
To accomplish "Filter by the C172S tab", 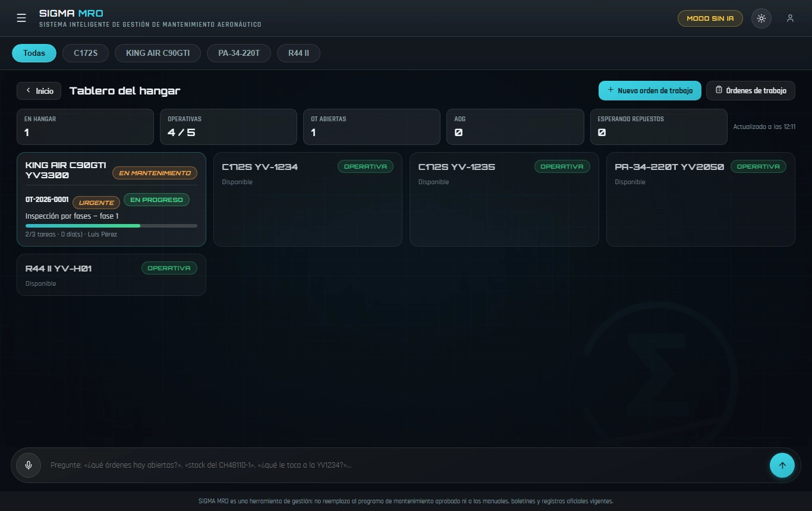I will (86, 53).
